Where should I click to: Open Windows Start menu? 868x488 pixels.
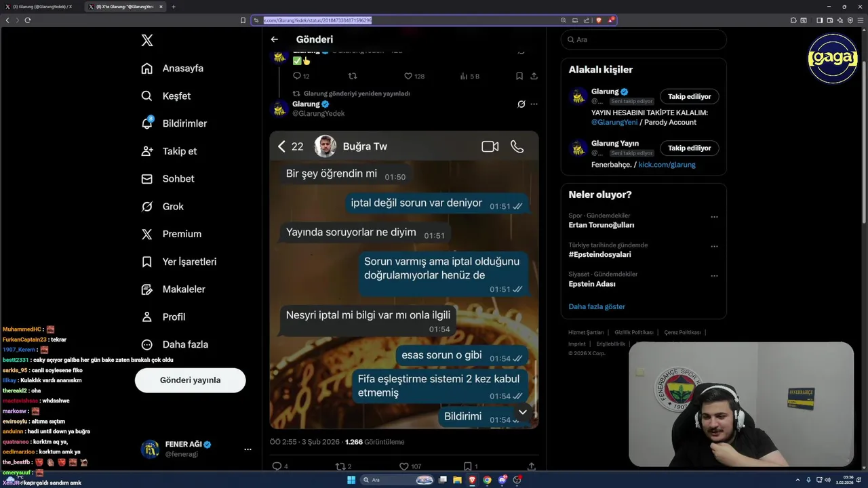tap(351, 480)
